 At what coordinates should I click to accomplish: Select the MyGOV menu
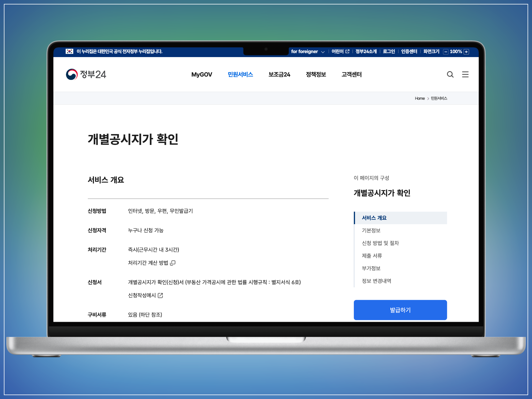click(202, 75)
